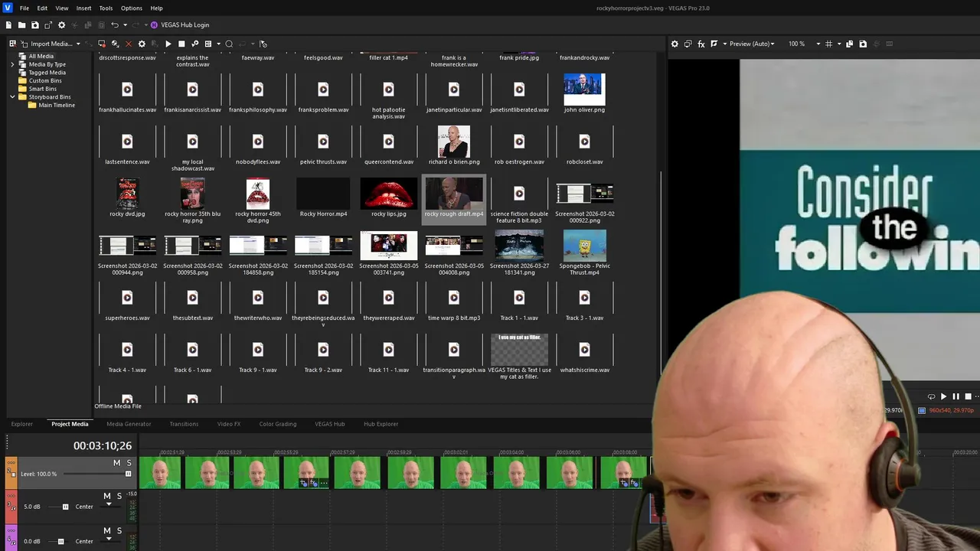This screenshot has height=551, width=980.
Task: Switch to the Transitions tab
Action: coord(184,424)
